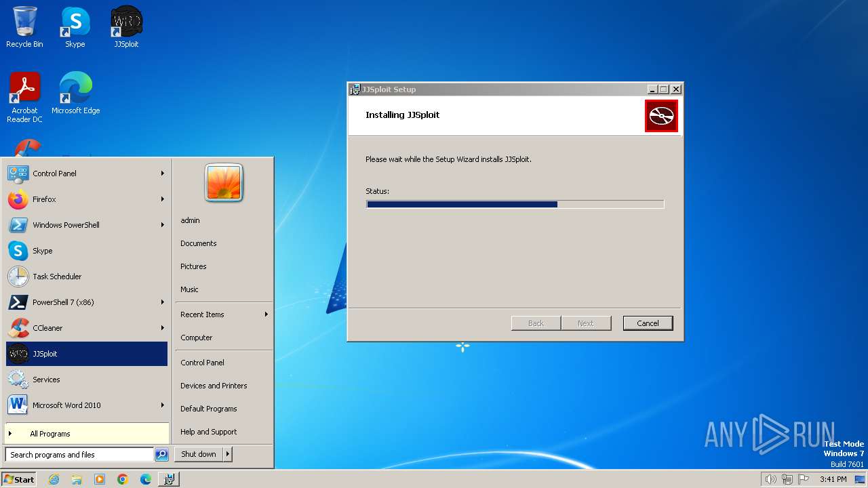Click the Shut down button
The image size is (868, 488).
click(199, 454)
